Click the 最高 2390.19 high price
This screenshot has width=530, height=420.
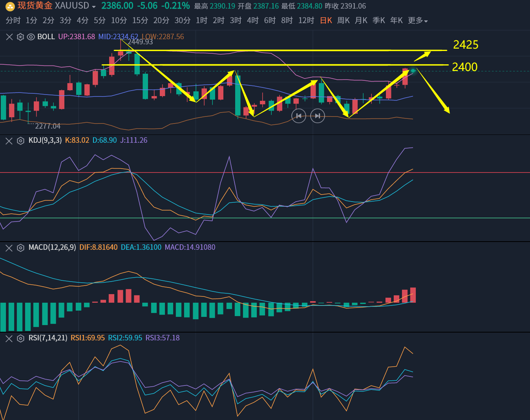pos(215,6)
